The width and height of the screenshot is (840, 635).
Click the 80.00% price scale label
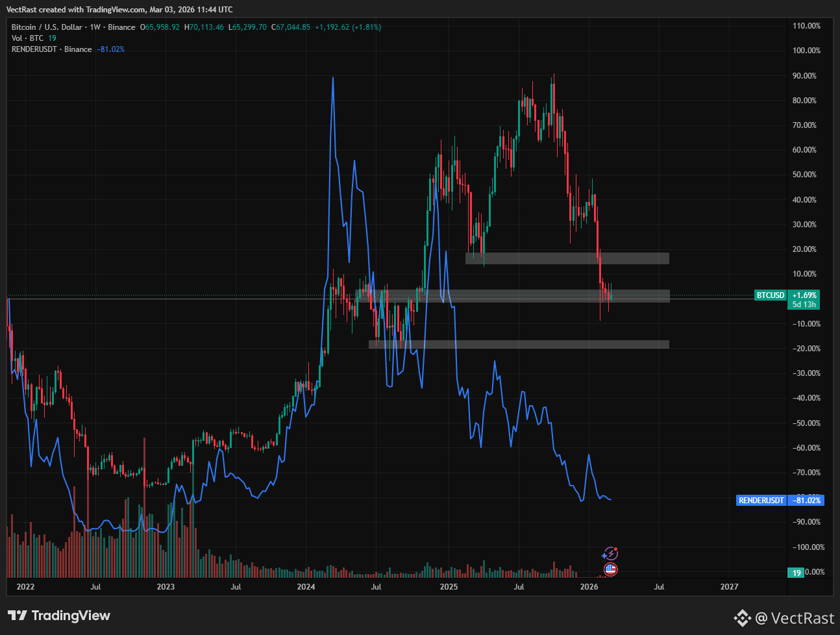(x=804, y=101)
